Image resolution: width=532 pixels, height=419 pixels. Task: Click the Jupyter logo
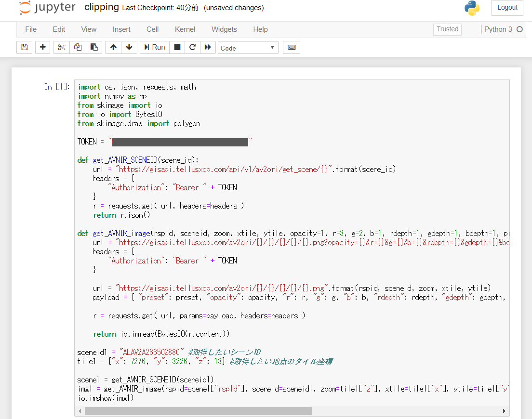tap(47, 7)
